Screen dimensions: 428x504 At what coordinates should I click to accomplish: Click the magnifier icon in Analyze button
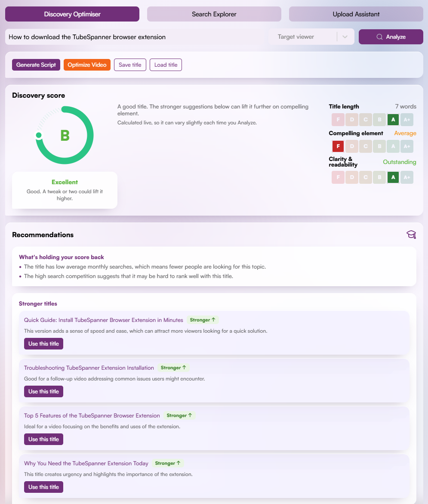click(x=379, y=37)
